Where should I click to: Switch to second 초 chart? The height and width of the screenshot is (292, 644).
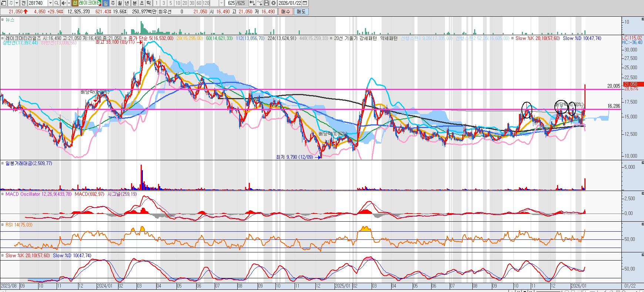click(x=142, y=3)
